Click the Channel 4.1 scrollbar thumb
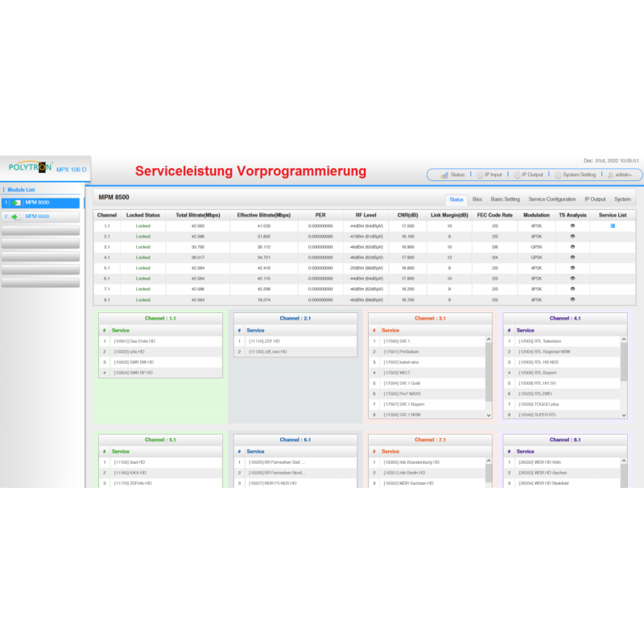 [x=623, y=361]
